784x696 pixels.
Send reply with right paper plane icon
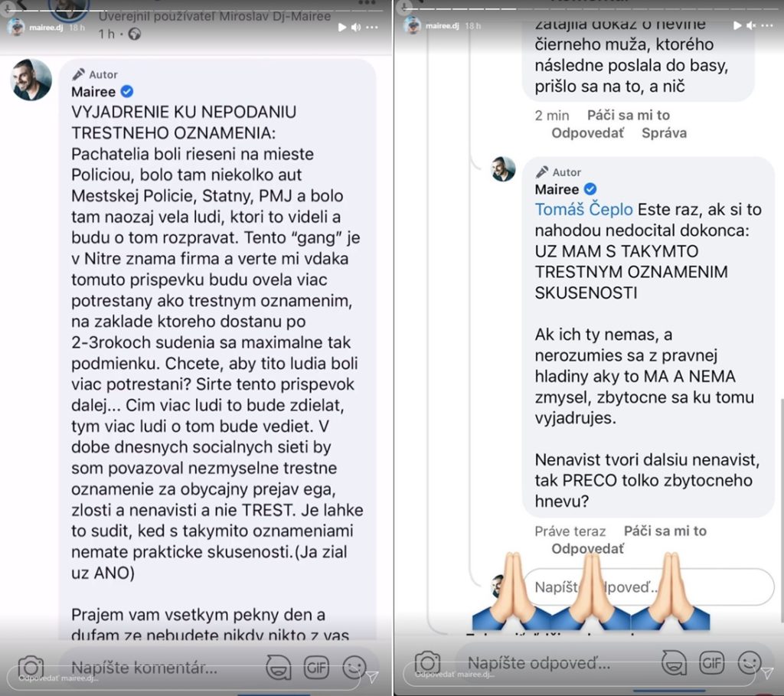click(767, 673)
